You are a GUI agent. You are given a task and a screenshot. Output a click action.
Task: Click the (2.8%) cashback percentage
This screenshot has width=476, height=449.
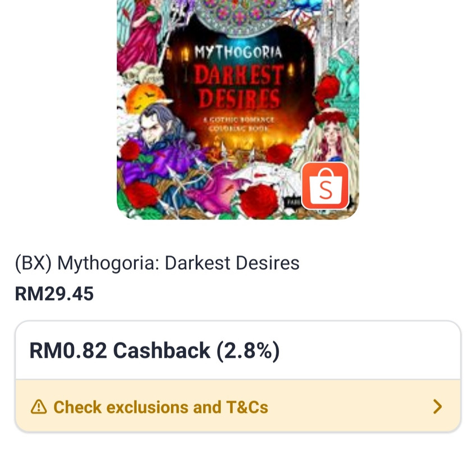[248, 351]
